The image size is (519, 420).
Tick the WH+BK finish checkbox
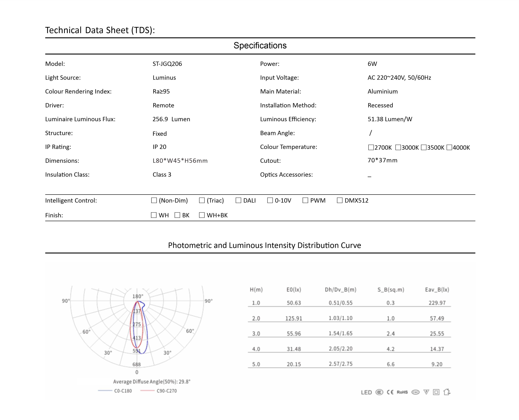[x=202, y=215]
